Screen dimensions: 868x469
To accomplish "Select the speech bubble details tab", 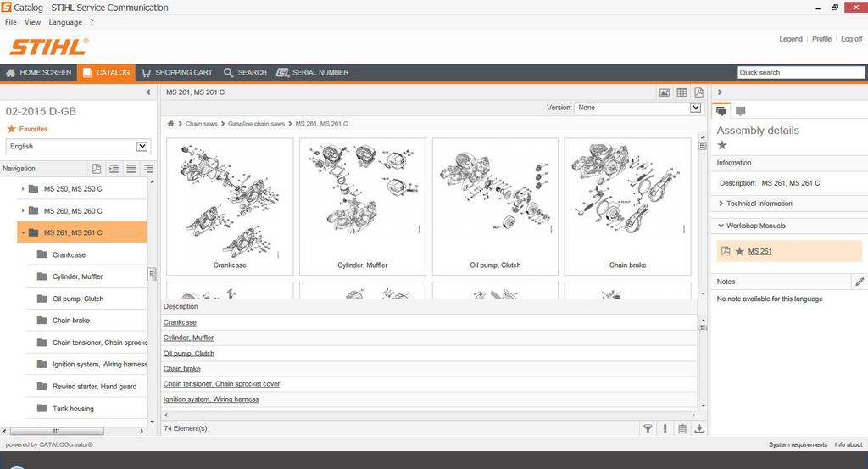I will [x=721, y=111].
